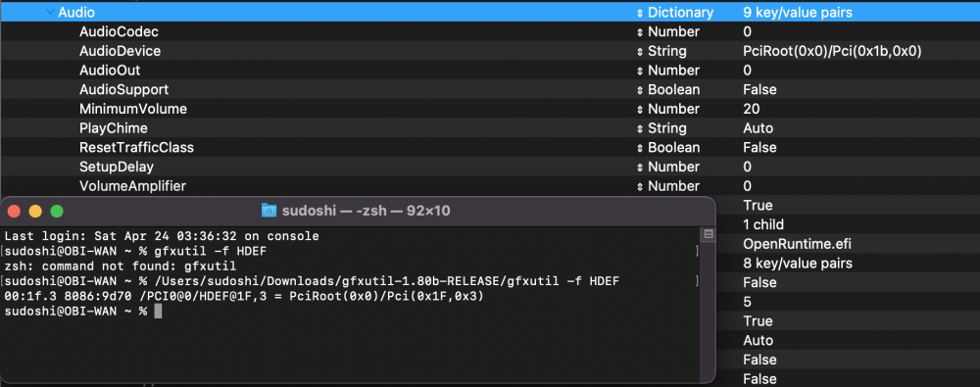Collapse the Audio dictionary row

coord(50,13)
